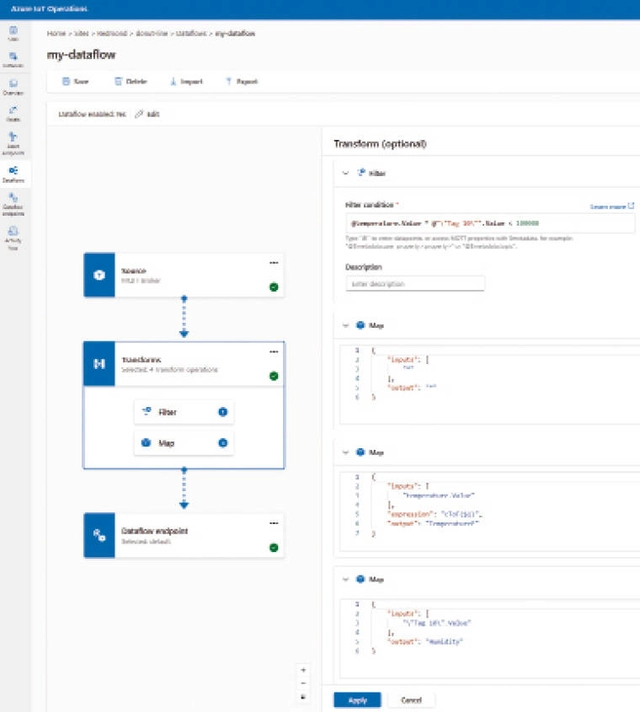Click the Export toolbar button
This screenshot has width=640, height=712.
tap(242, 81)
